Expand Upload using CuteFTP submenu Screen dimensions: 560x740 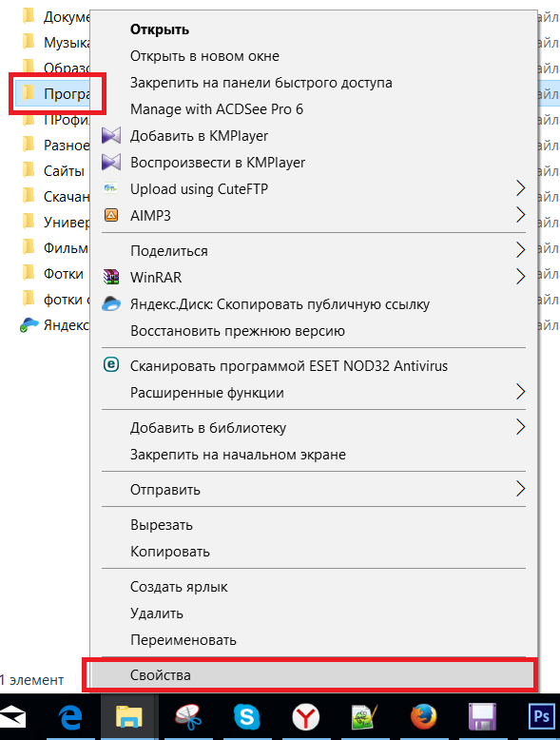coord(314,188)
